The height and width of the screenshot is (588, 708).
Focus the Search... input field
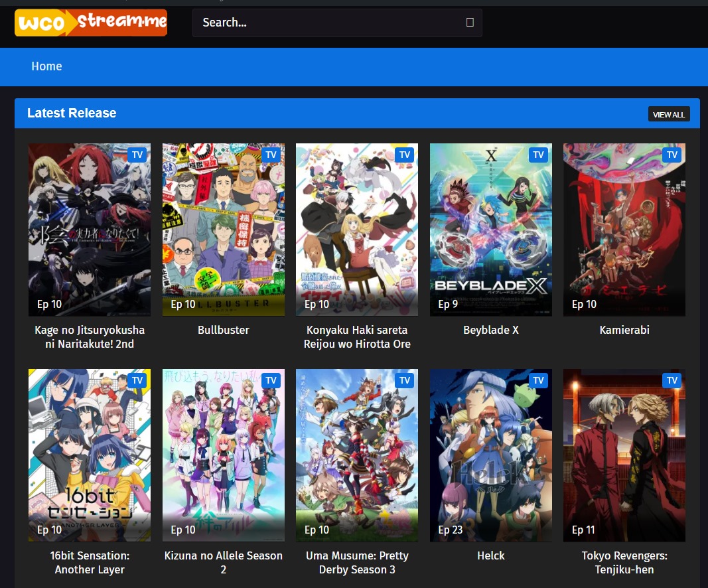point(337,23)
